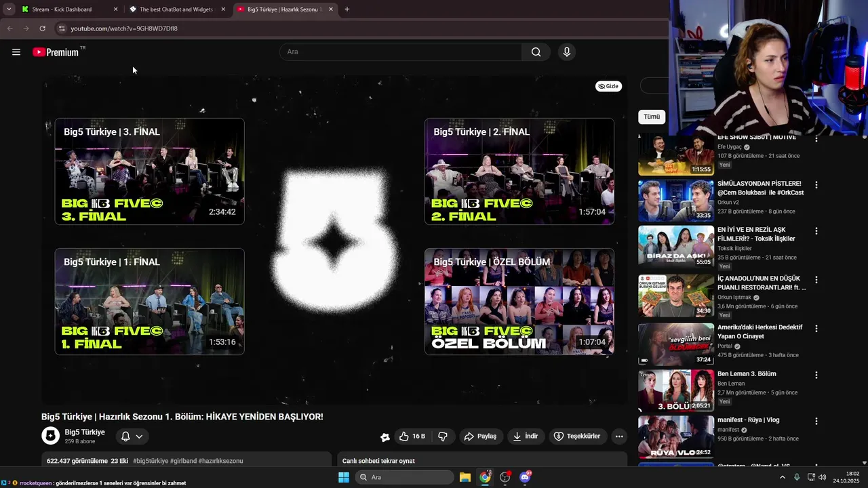This screenshot has height=488, width=868.
Task: Expand browser tab search dropdown
Action: 9,9
